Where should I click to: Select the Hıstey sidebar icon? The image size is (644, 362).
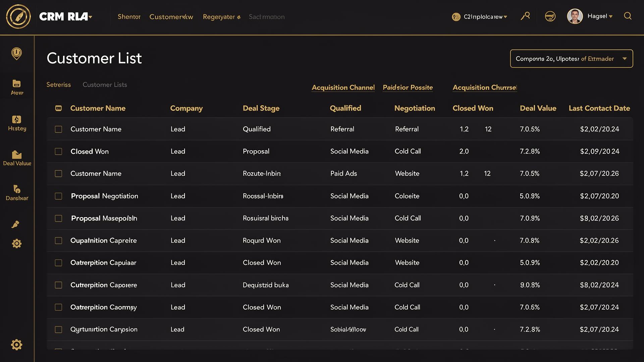17,119
